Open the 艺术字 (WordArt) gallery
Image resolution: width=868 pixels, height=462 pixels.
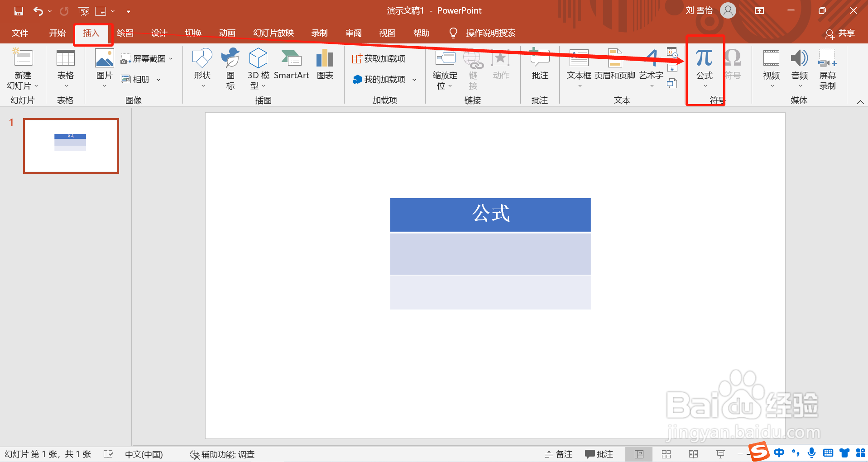651,69
